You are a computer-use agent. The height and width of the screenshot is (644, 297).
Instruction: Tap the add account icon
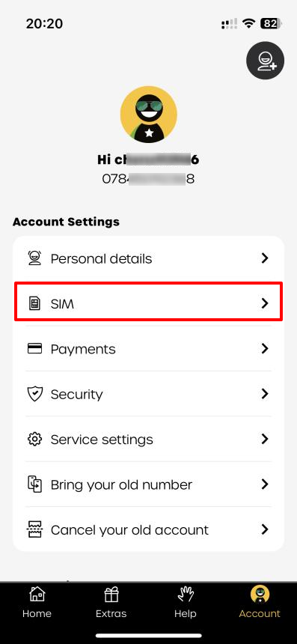click(x=265, y=61)
